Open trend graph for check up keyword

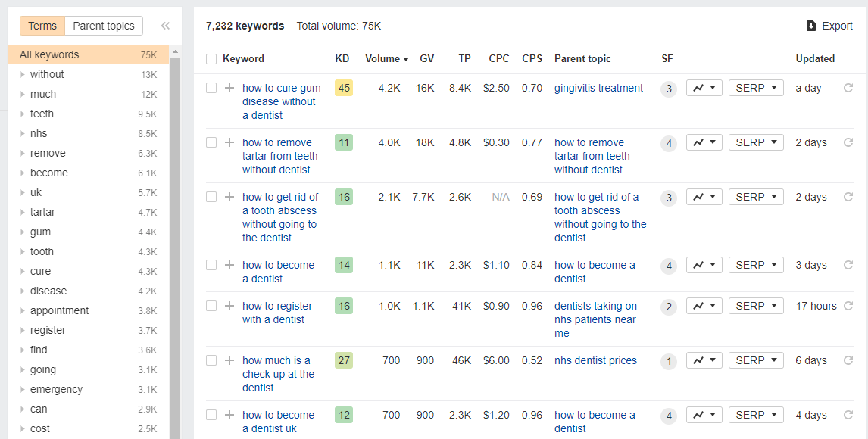coord(704,360)
